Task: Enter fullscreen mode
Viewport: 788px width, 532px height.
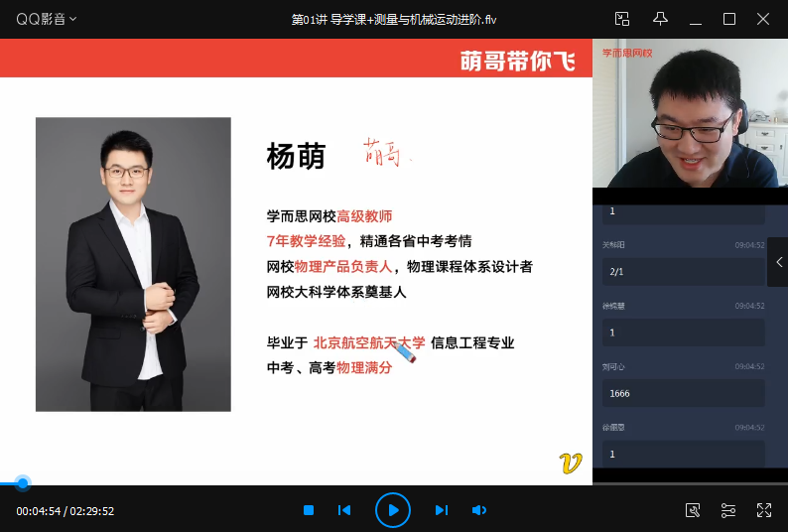Action: (764, 510)
